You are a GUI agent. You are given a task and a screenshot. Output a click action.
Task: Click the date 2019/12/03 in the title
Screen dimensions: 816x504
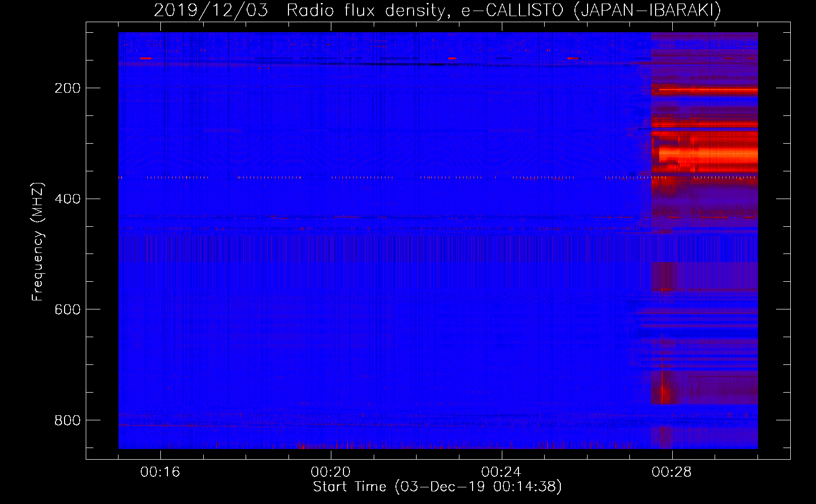coord(211,10)
